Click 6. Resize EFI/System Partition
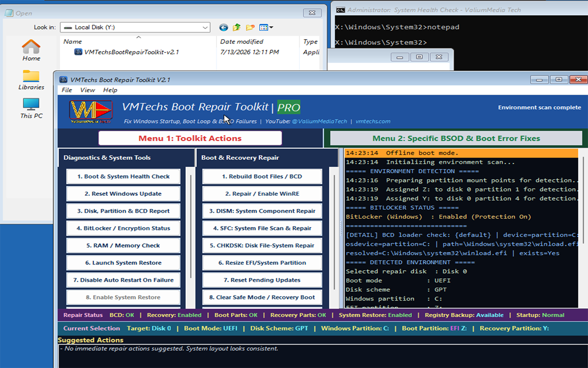This screenshot has width=588, height=368. tap(262, 263)
